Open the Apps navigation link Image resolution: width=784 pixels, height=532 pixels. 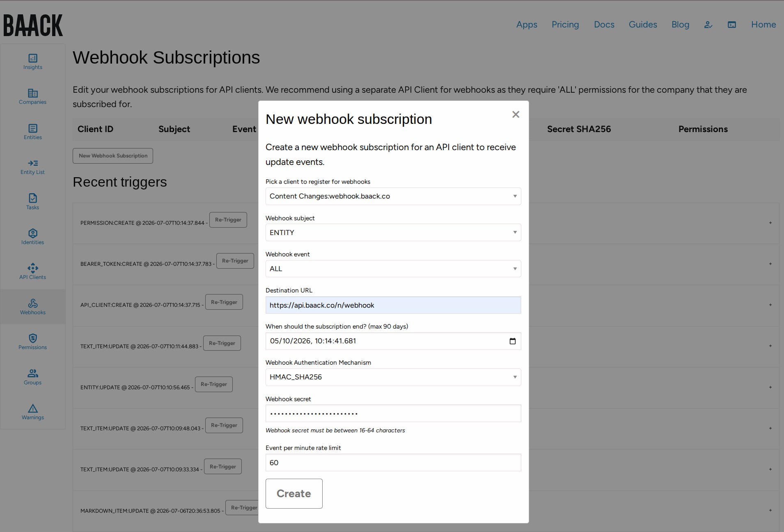[527, 25]
